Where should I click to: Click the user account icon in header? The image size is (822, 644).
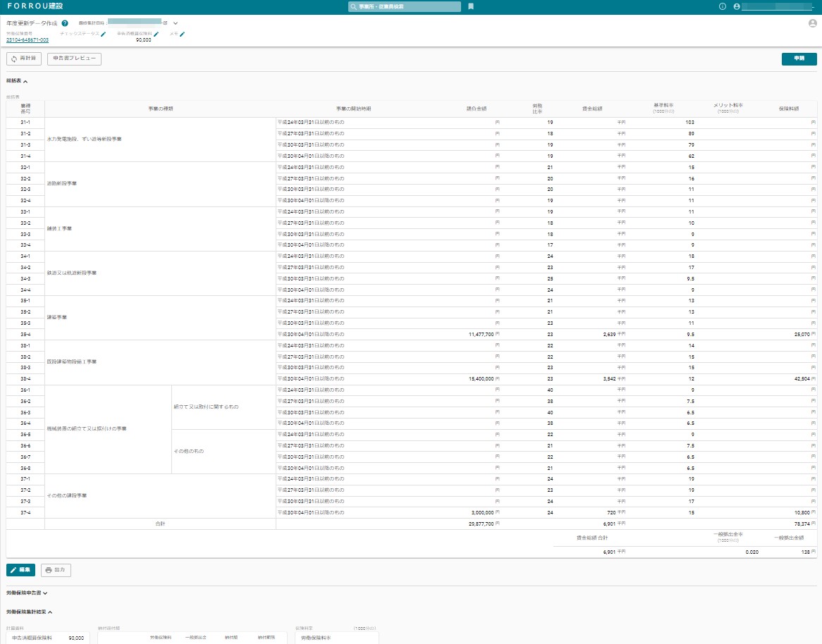[737, 6]
